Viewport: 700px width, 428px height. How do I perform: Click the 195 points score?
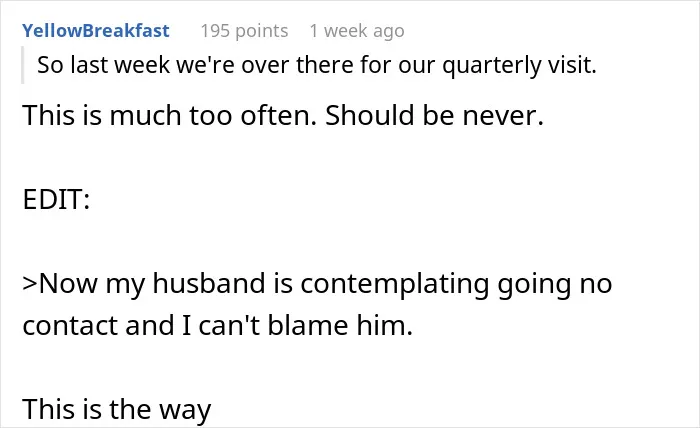(244, 31)
